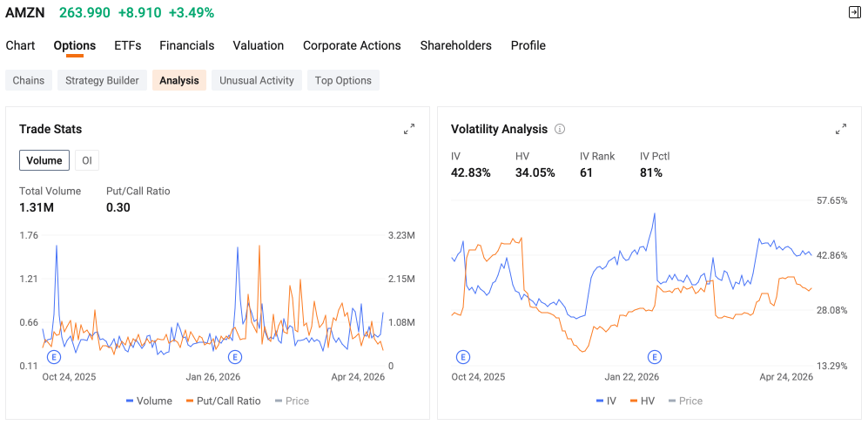Click the HV 34.05% value
Viewport: 868px width, 425px height.
pyautogui.click(x=535, y=173)
